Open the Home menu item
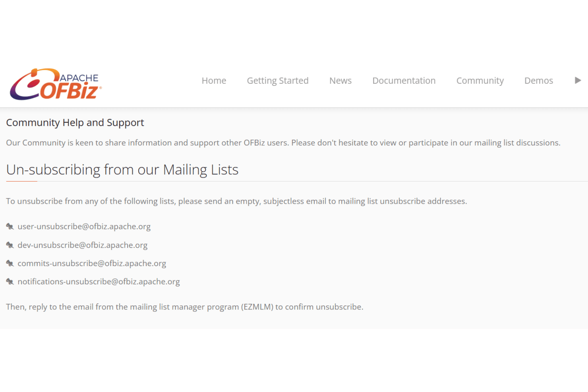 pyautogui.click(x=214, y=81)
